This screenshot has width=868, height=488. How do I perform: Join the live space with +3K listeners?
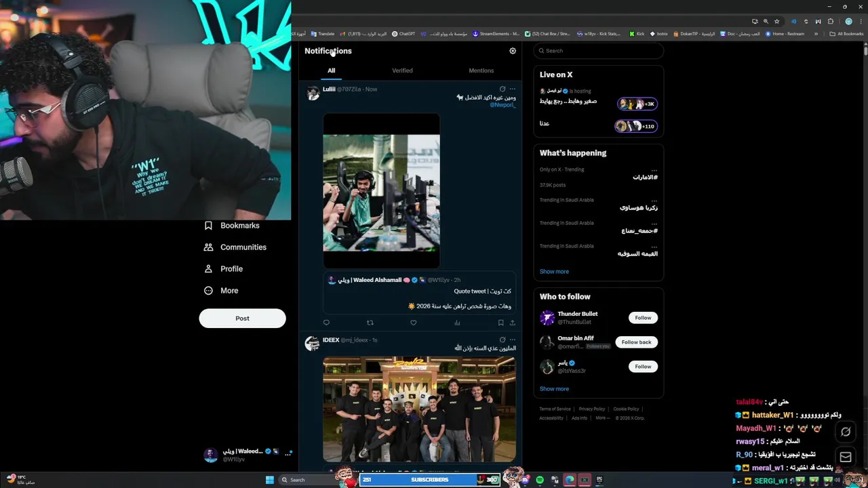(x=637, y=104)
